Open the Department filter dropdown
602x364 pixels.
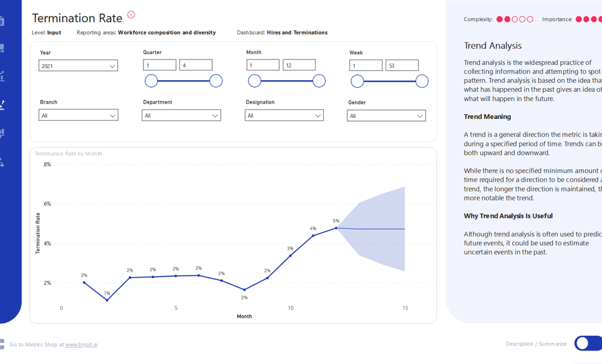coord(181,115)
